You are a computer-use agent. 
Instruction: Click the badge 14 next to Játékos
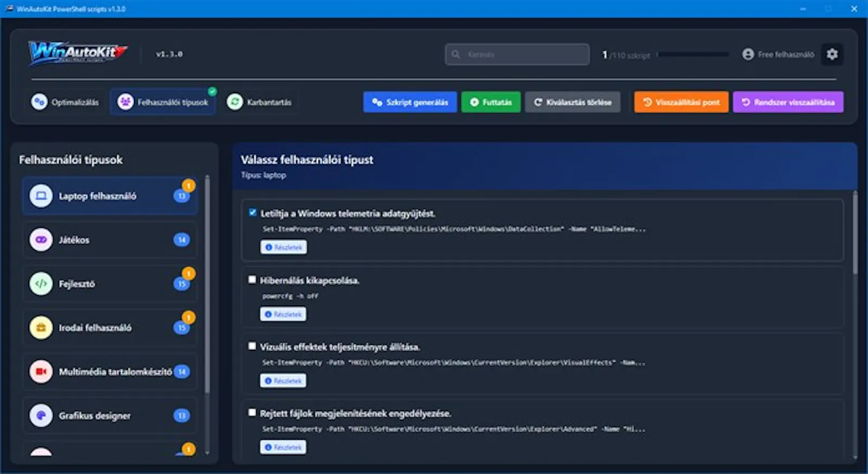tap(182, 240)
